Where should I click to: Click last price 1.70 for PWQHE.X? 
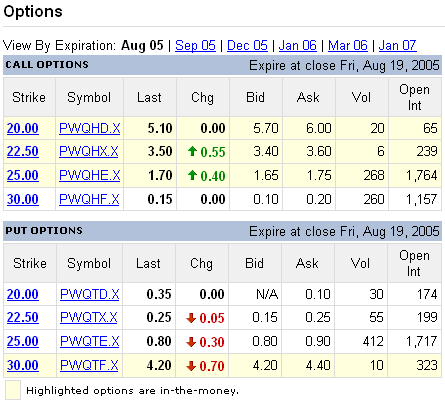(x=160, y=175)
